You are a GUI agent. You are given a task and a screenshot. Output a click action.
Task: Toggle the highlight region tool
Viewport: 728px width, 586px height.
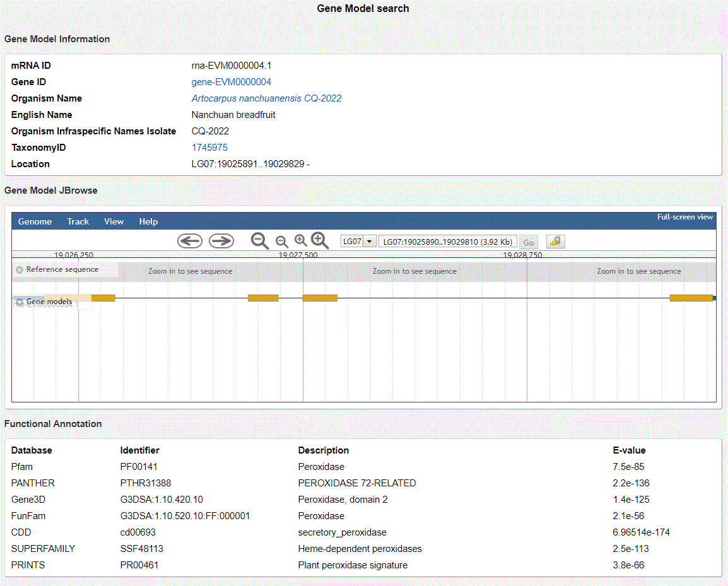(x=555, y=242)
